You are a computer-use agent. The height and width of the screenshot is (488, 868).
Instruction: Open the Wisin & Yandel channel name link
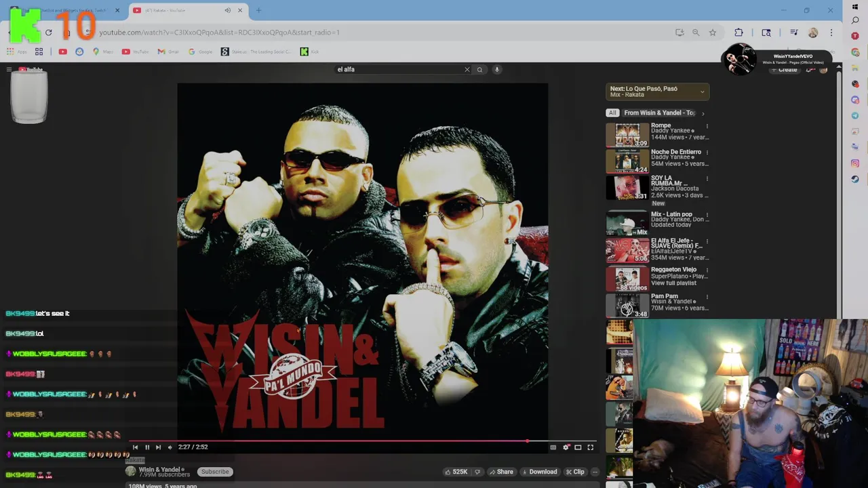coord(159,469)
